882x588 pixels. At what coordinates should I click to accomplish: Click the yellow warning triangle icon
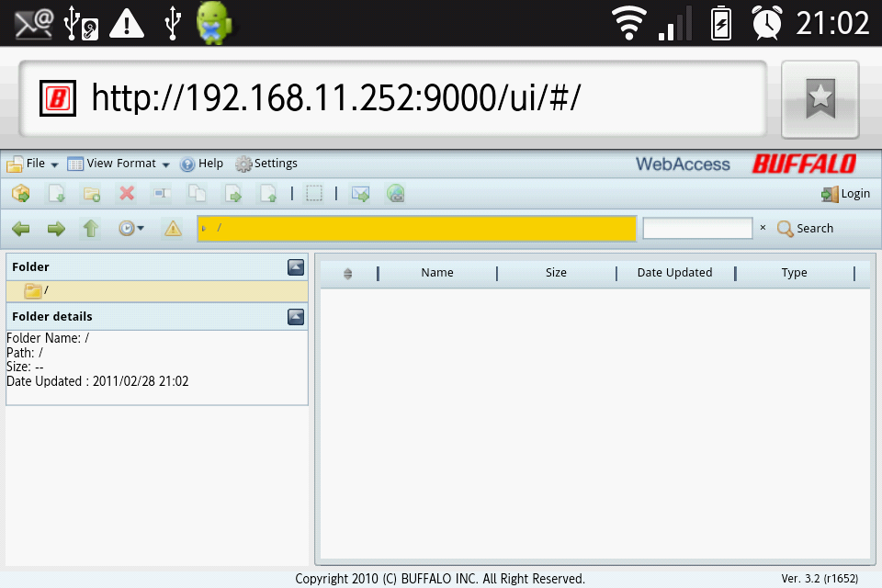pos(173,229)
